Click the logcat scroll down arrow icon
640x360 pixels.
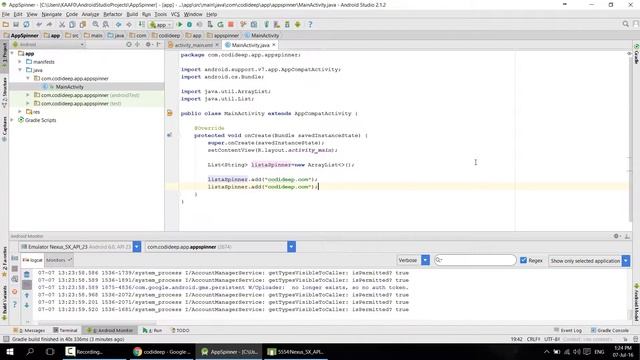pyautogui.click(x=27, y=305)
